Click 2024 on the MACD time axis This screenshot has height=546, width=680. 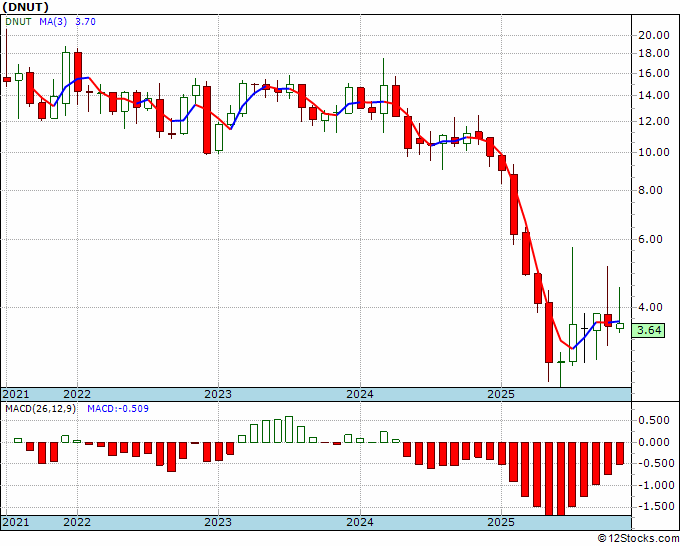click(360, 522)
